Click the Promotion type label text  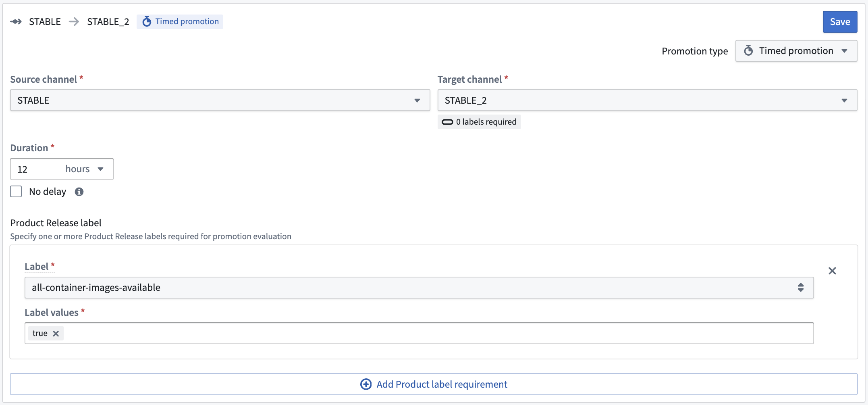click(695, 51)
